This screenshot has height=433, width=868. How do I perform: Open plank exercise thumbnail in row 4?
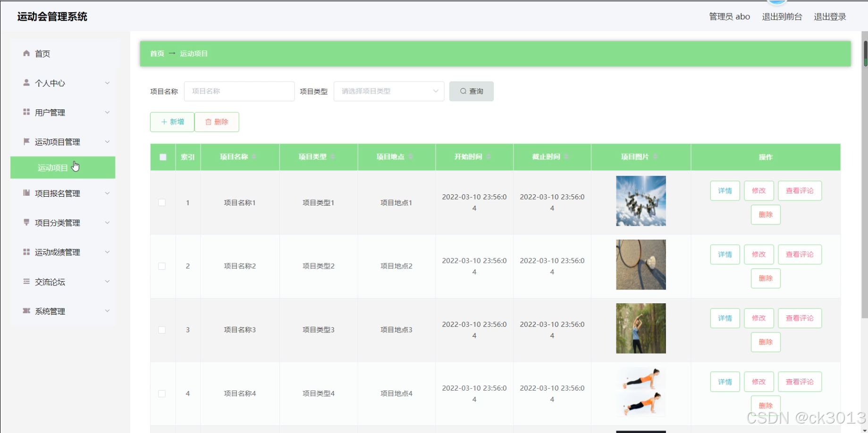click(x=641, y=392)
